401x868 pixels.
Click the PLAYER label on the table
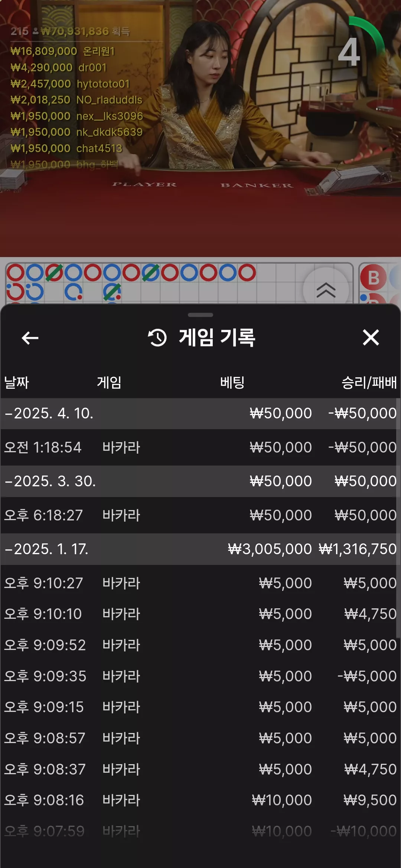click(144, 184)
